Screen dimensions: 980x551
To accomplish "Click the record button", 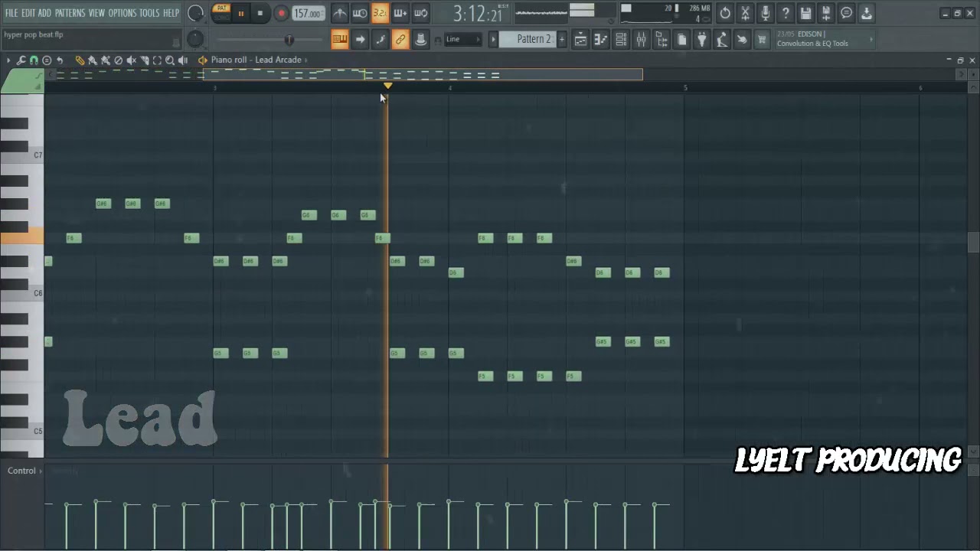I will [281, 13].
